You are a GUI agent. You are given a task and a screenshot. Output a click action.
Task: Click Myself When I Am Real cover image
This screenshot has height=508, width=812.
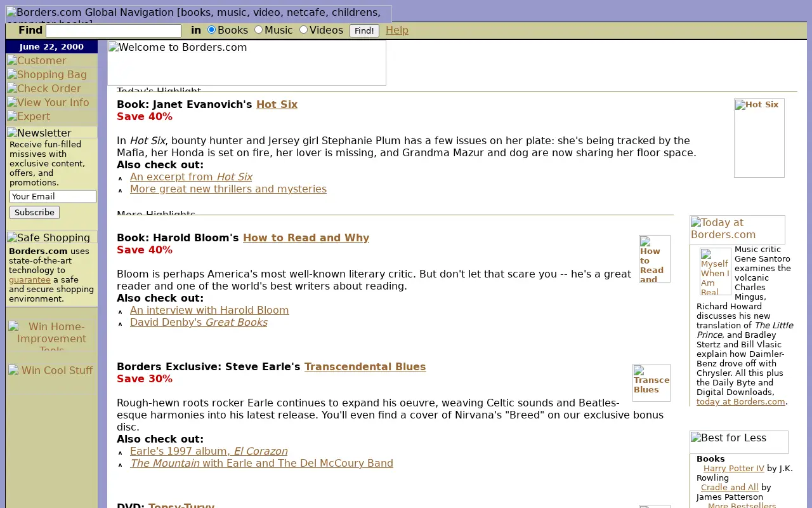tap(716, 271)
